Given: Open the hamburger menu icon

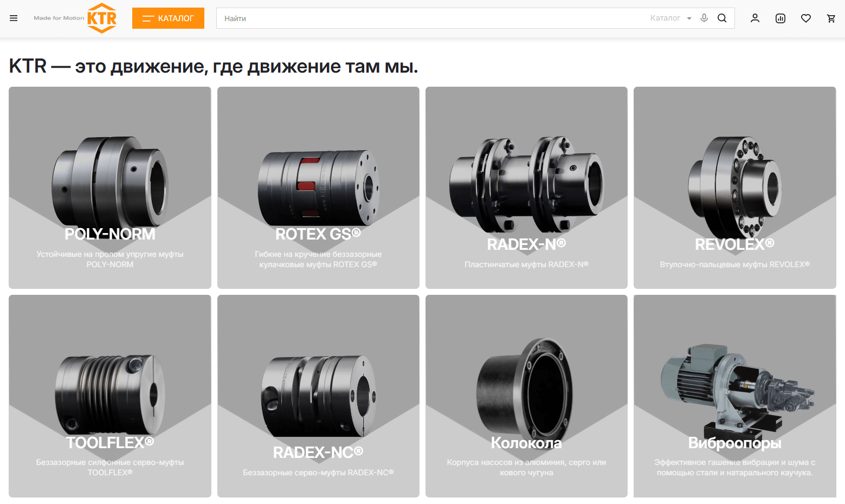Looking at the screenshot, I should click(x=14, y=18).
